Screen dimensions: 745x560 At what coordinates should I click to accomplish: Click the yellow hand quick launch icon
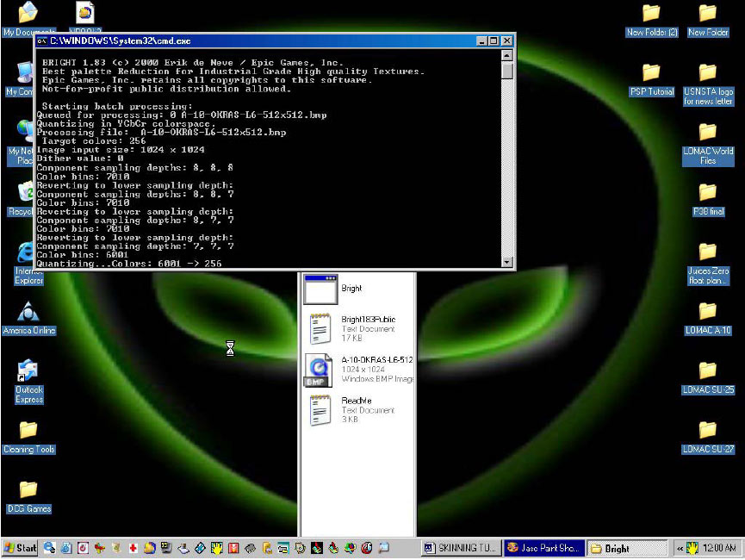tap(217, 548)
